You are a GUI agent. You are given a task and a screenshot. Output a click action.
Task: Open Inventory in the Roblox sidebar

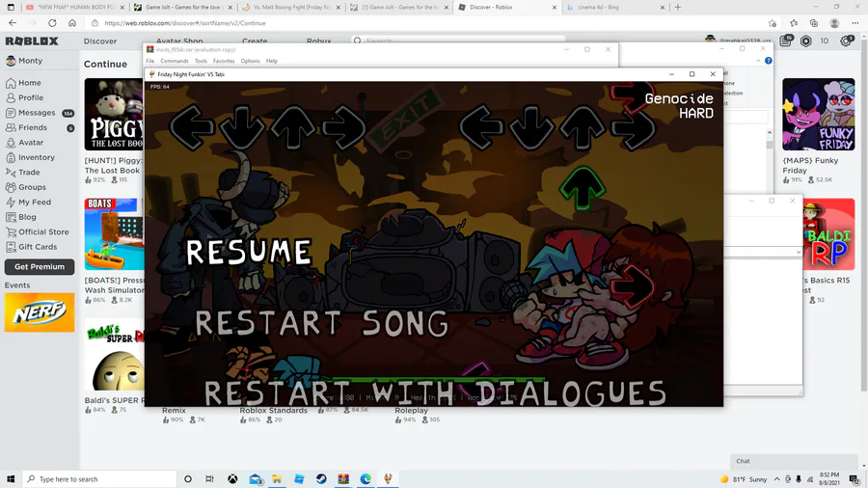coord(31,158)
